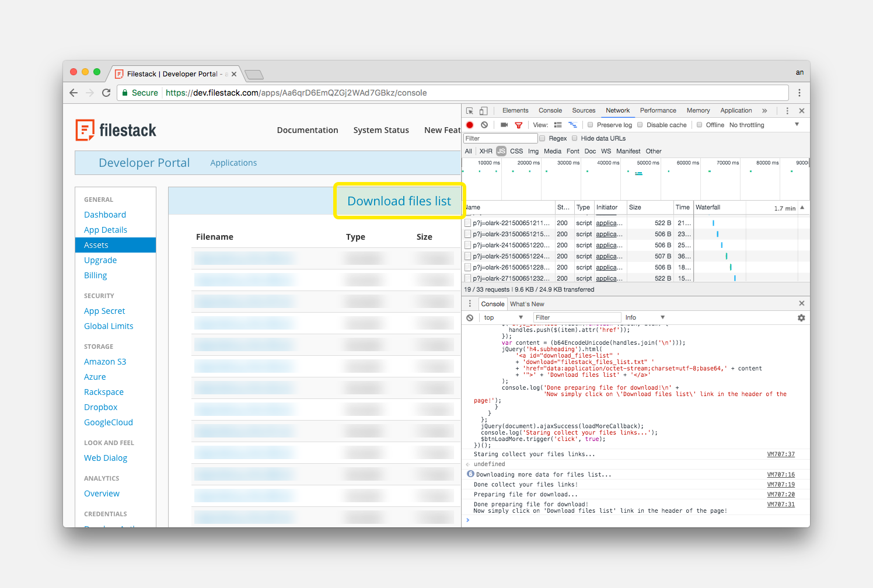Click Download files list link

[399, 201]
